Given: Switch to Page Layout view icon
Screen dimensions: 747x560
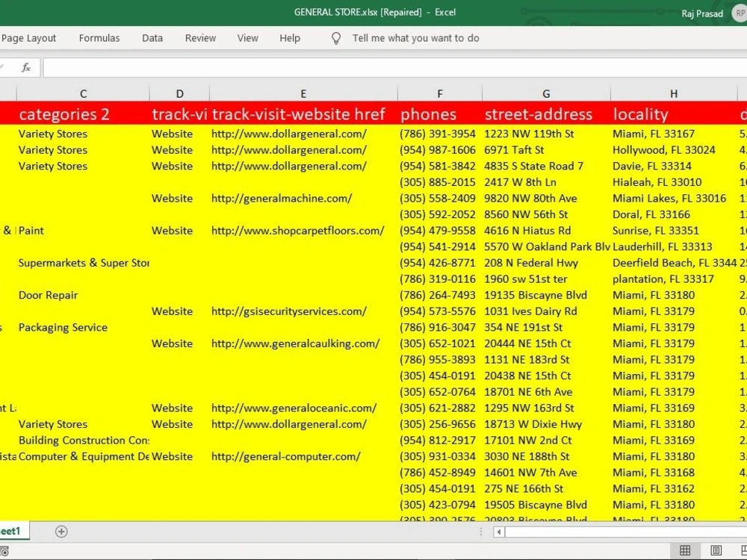Looking at the screenshot, I should pyautogui.click(x=716, y=550).
